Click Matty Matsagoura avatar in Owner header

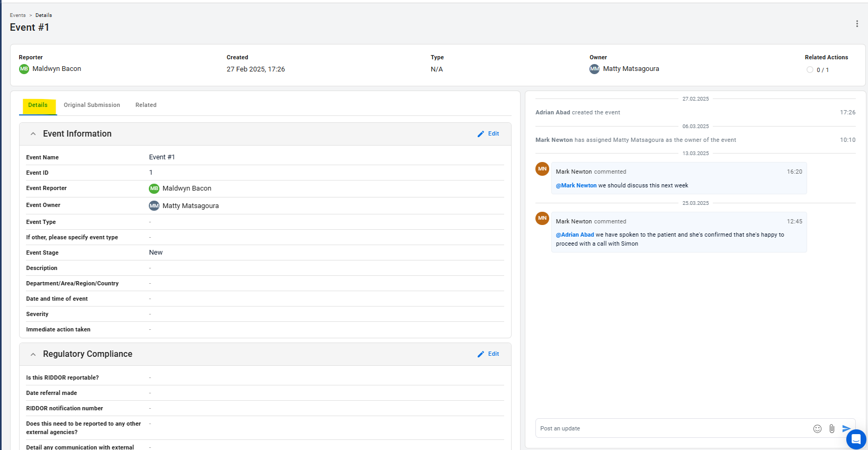click(594, 69)
